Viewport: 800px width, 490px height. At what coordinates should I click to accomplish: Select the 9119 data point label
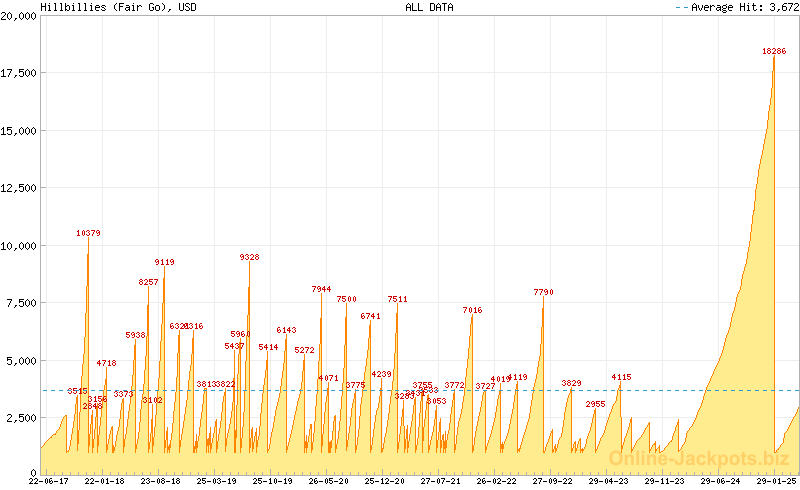pos(164,262)
